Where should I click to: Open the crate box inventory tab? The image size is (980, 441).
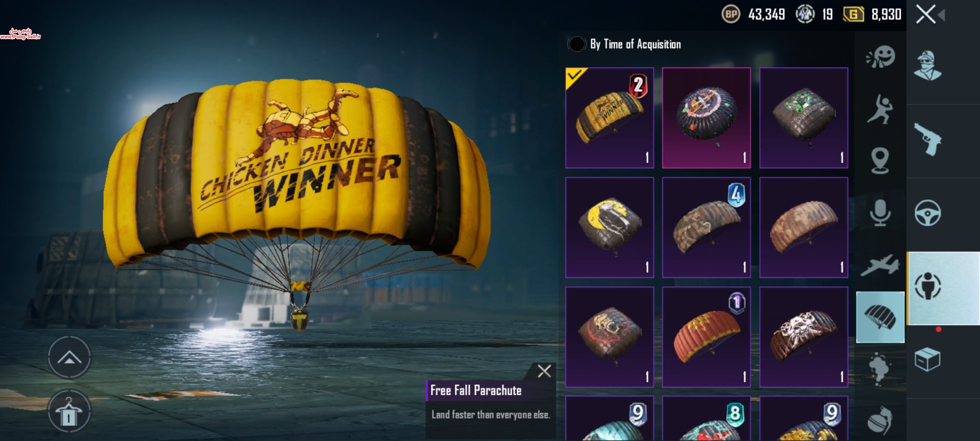(927, 359)
